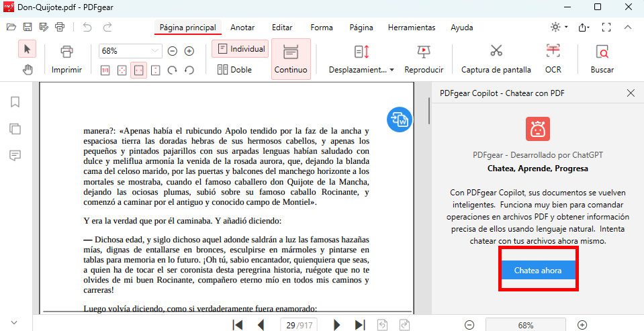The image size is (644, 331).
Task: Rotate page clockwise
Action: coord(173,70)
